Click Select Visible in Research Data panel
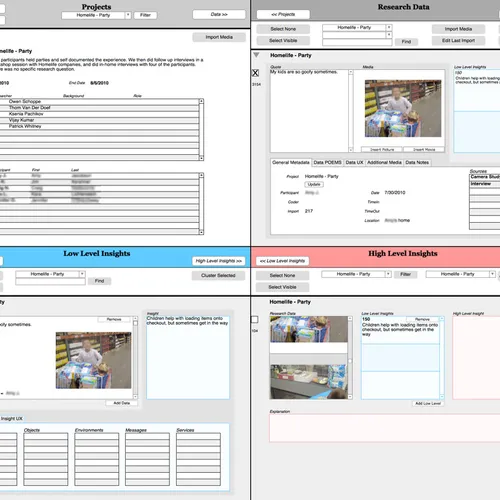500x500 pixels. tap(283, 41)
